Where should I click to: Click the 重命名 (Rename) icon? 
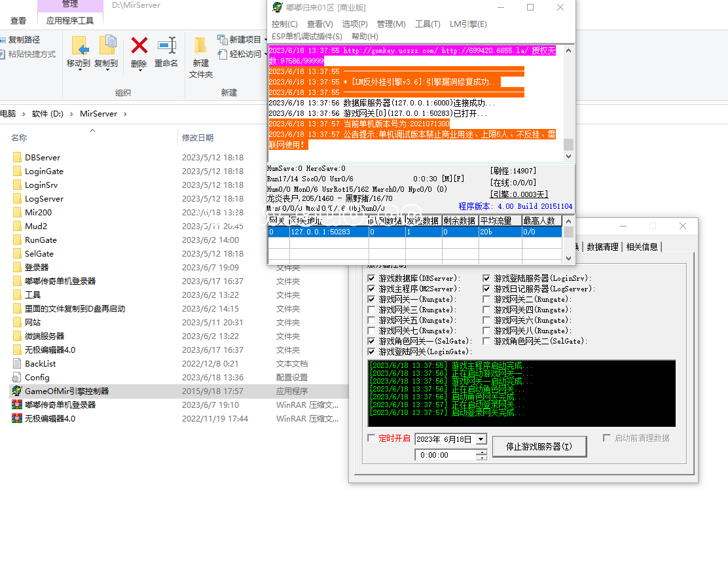(167, 46)
